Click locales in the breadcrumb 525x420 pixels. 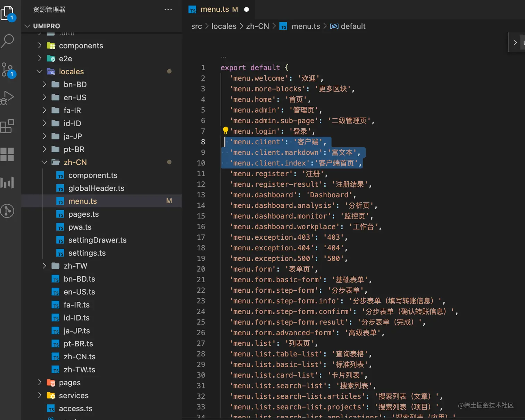[224, 26]
